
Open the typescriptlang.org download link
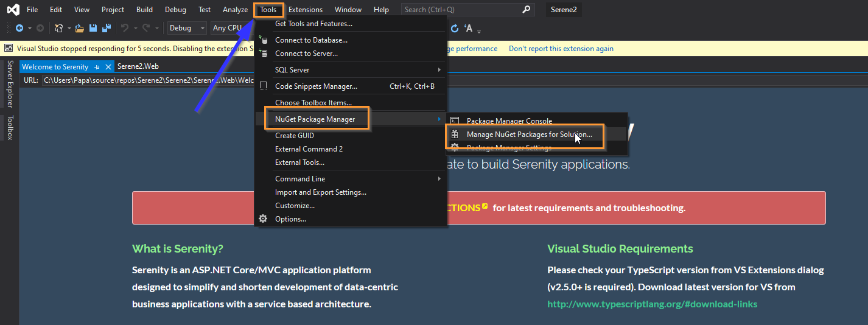(653, 304)
